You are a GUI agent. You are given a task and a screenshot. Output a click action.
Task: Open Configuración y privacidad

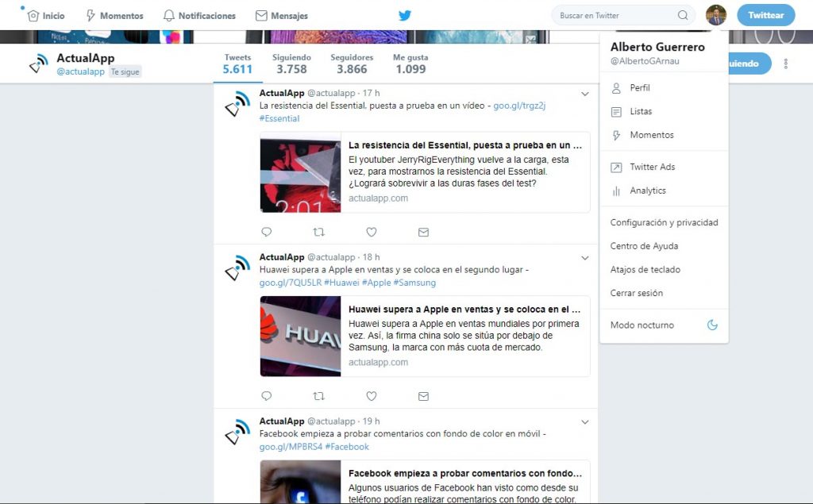[664, 222]
